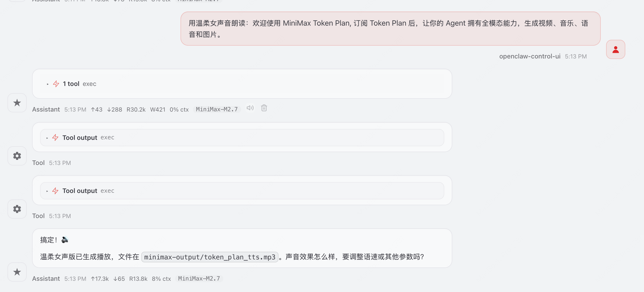Click the user's pink message bubble
This screenshot has width=644, height=292.
click(390, 29)
